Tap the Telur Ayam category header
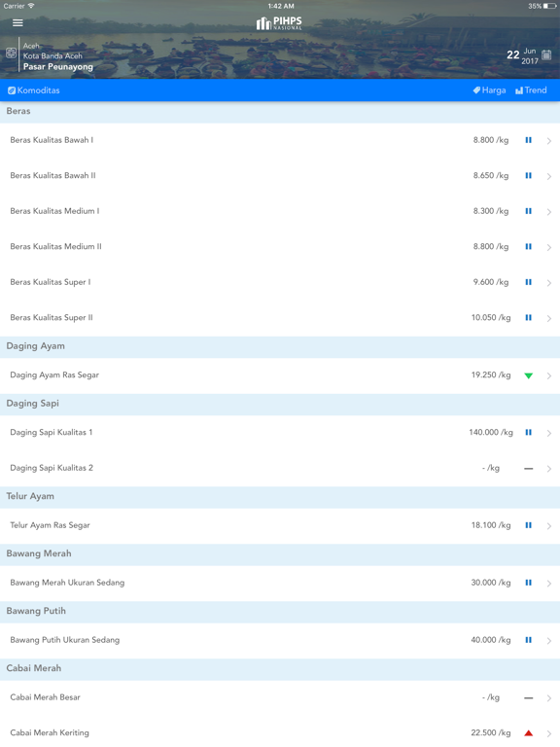Viewport: 560px width, 747px height. 280,496
